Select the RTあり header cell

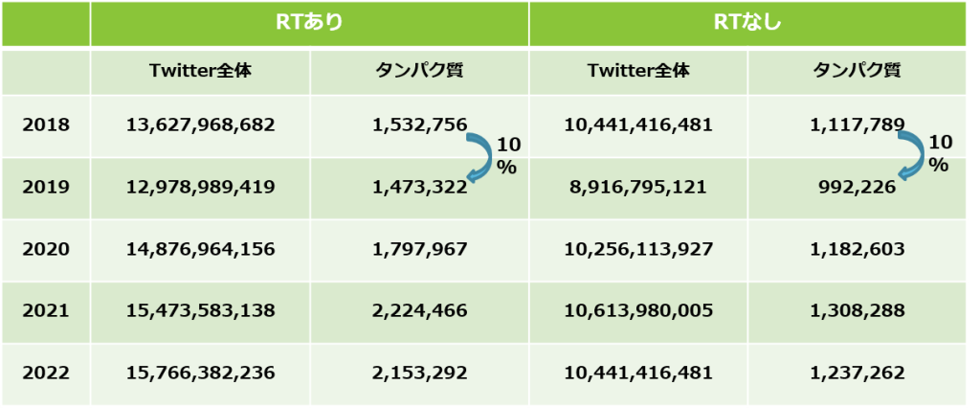pyautogui.click(x=309, y=24)
